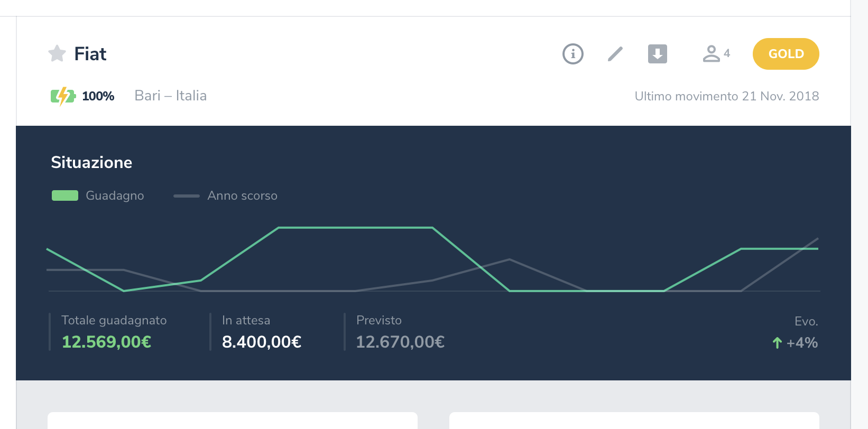Click the download arrow icon
Viewport: 868px width, 429px height.
click(x=657, y=54)
